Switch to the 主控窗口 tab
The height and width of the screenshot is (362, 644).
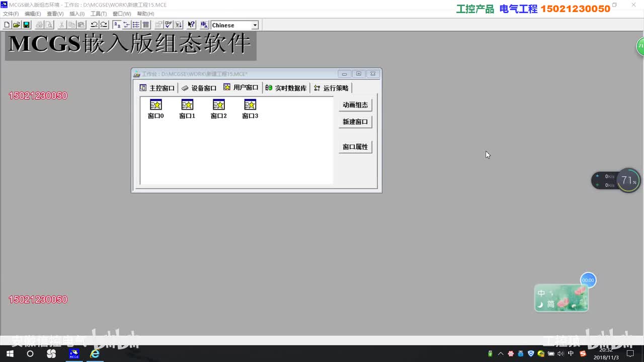pyautogui.click(x=157, y=88)
